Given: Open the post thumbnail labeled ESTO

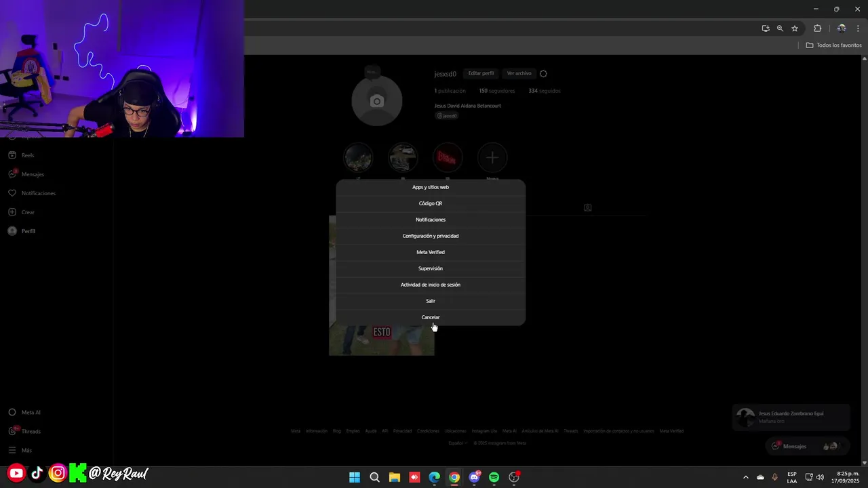Looking at the screenshot, I should tap(382, 285).
